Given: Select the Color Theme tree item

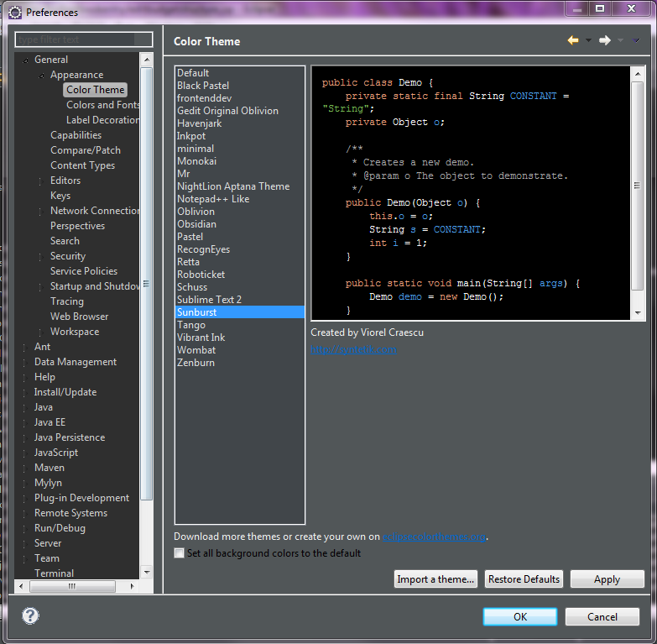Looking at the screenshot, I should (x=95, y=90).
